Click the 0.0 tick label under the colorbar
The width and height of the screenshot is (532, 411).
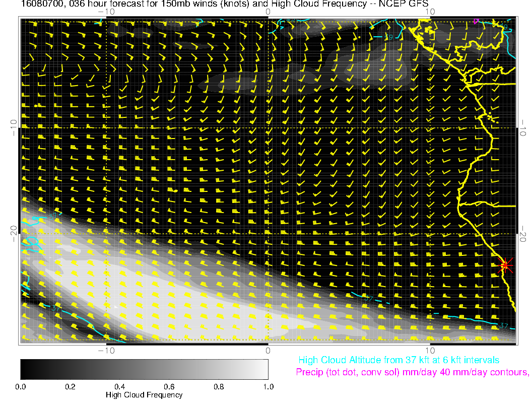click(x=21, y=387)
